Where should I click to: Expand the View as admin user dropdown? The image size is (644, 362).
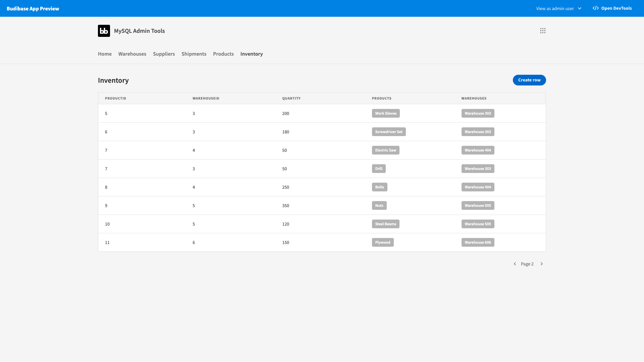coord(559,8)
